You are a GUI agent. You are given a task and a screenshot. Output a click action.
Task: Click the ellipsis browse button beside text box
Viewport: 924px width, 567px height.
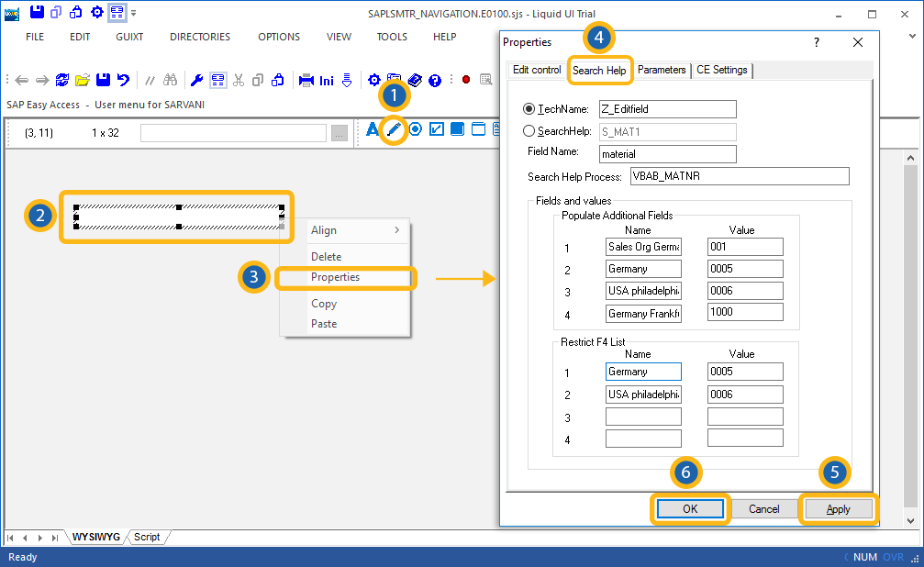[340, 133]
